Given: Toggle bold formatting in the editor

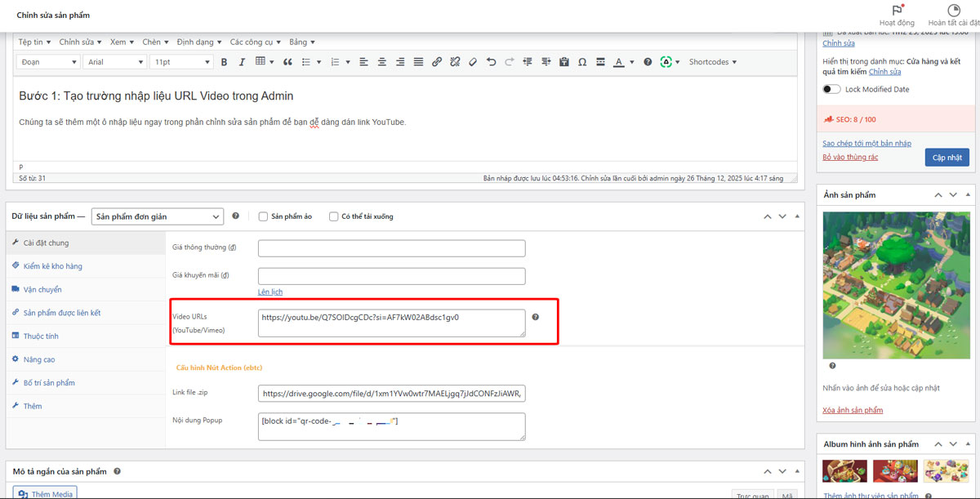Looking at the screenshot, I should point(224,61).
